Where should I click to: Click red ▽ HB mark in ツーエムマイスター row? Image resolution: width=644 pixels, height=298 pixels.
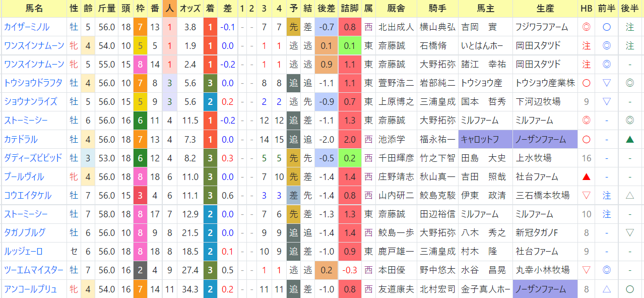point(586,270)
